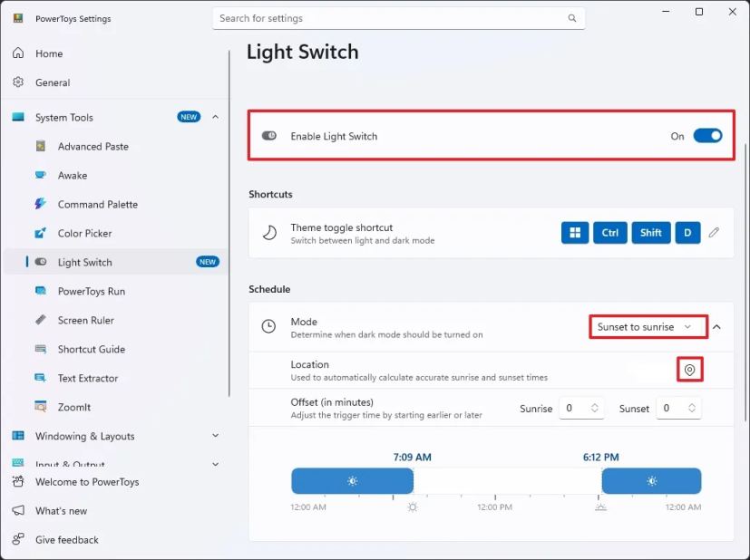Switch to the General settings page
750x560 pixels.
point(54,82)
